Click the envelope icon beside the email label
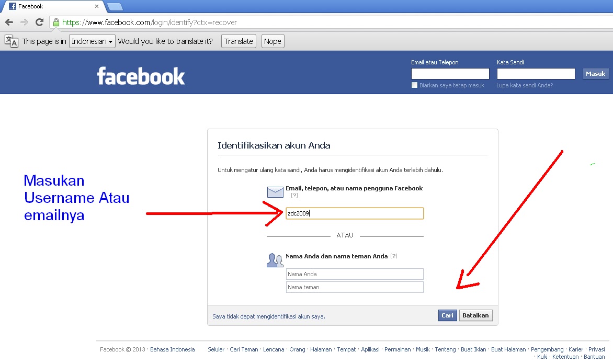The image size is (613, 364). coord(275,192)
